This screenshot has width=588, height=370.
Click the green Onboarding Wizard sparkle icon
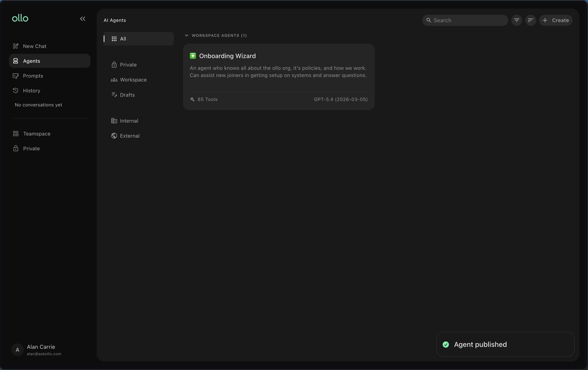click(x=193, y=56)
